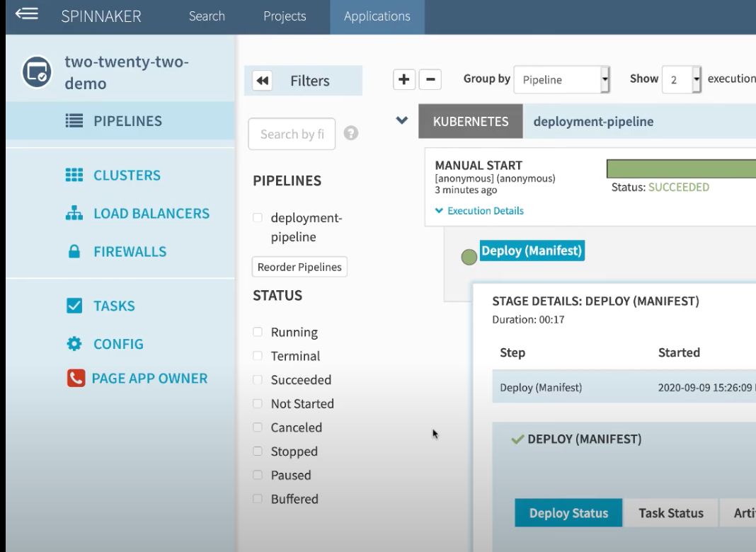
Task: Select the deployment-pipeline checkbox
Action: point(257,217)
